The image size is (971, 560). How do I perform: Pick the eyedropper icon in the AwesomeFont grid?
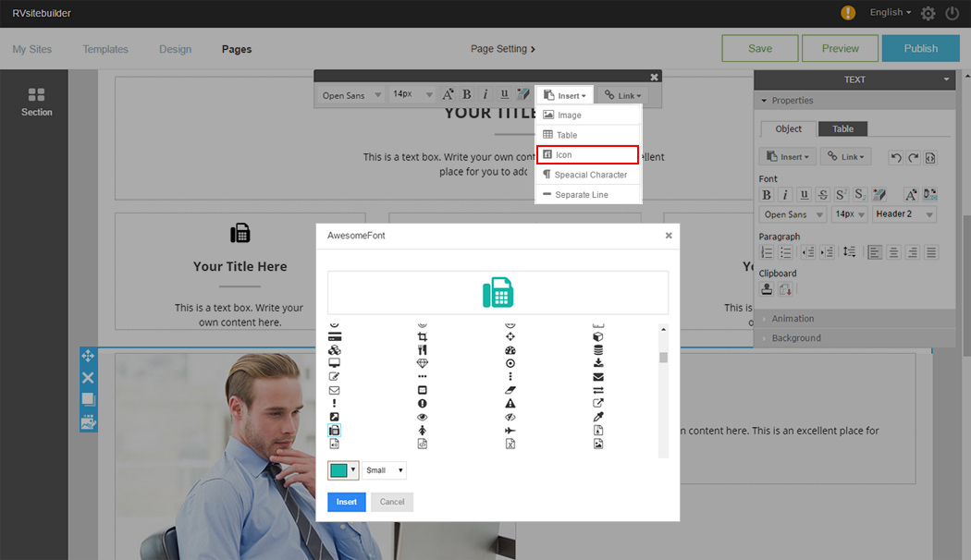coord(597,417)
